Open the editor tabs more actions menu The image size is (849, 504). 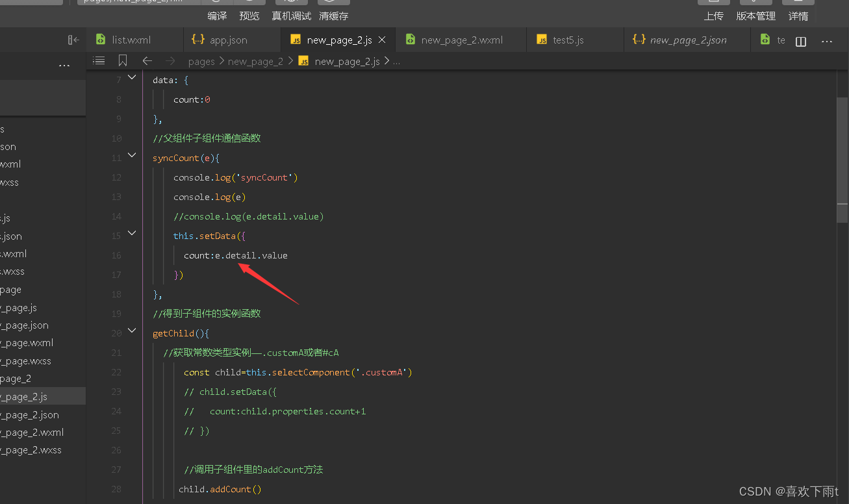pyautogui.click(x=827, y=41)
